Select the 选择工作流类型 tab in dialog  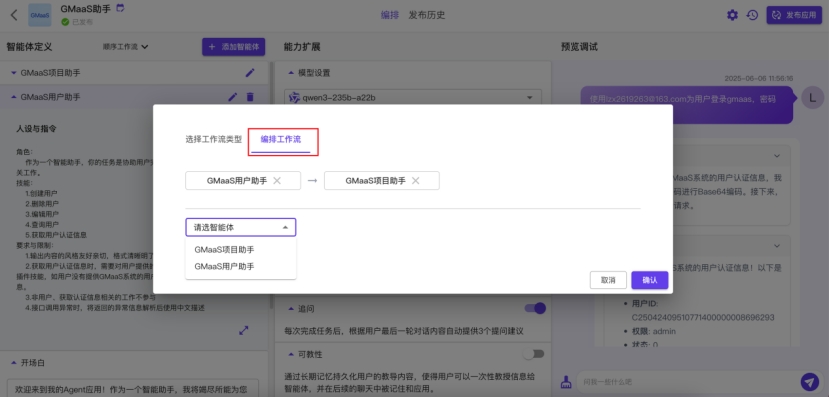(214, 140)
